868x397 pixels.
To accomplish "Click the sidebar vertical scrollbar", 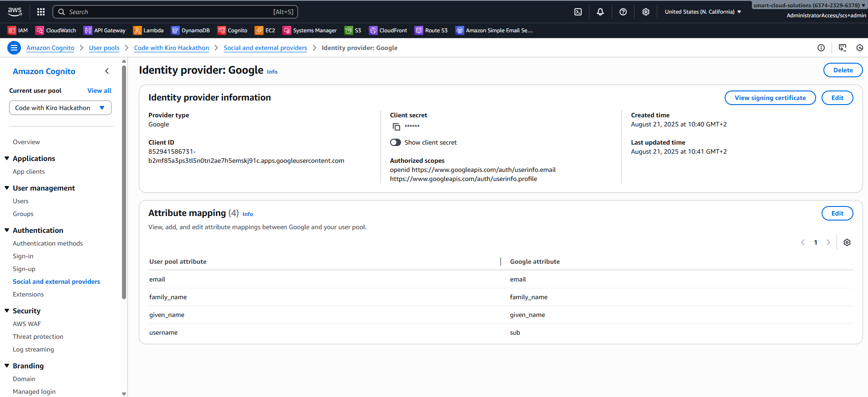I will pos(124,182).
